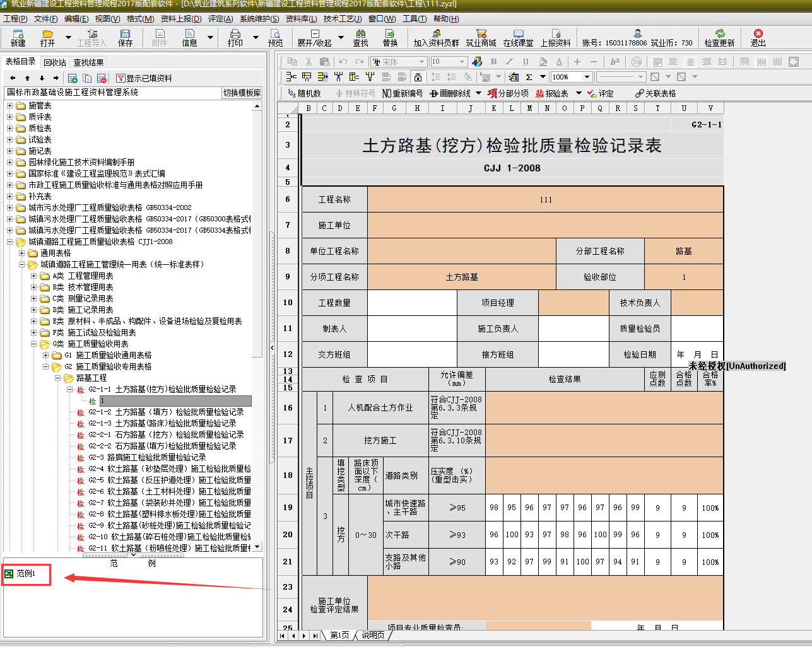Viewport: 812px width, 647px height.
Task: Open the 格式(M) menu
Action: (x=140, y=19)
